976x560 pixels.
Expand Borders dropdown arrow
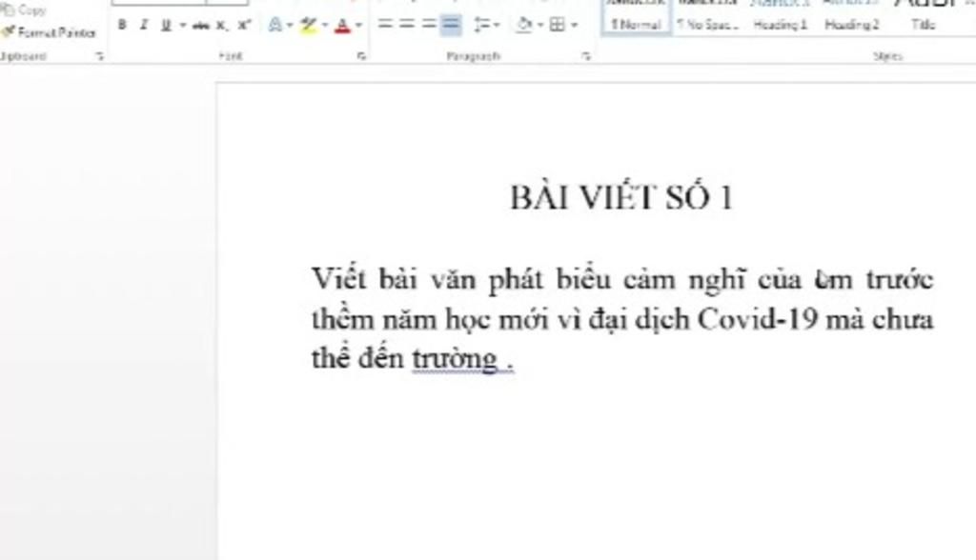(574, 26)
